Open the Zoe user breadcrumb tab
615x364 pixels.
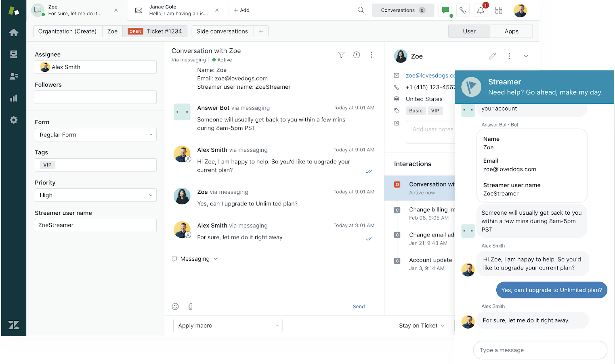(112, 31)
